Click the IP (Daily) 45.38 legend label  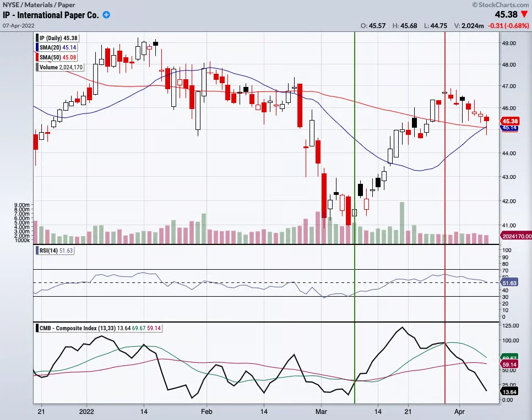pyautogui.click(x=58, y=38)
